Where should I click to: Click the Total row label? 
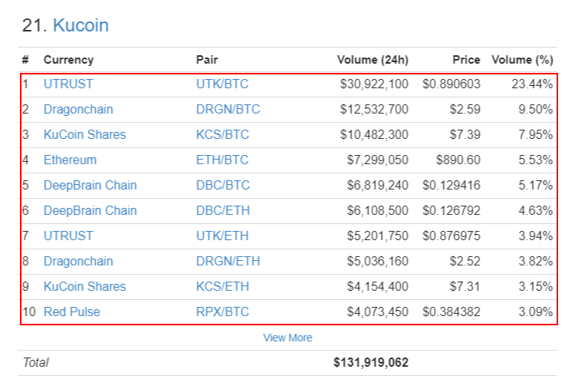tap(35, 362)
